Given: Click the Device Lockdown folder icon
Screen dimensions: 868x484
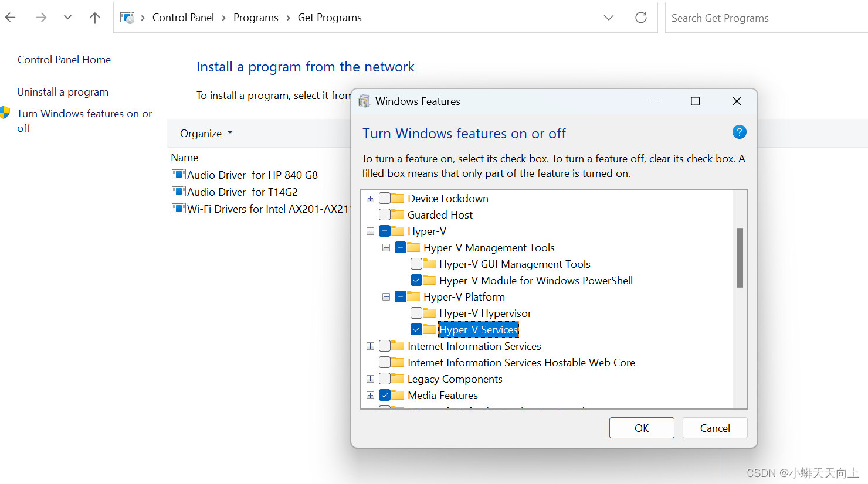Looking at the screenshot, I should [x=398, y=197].
